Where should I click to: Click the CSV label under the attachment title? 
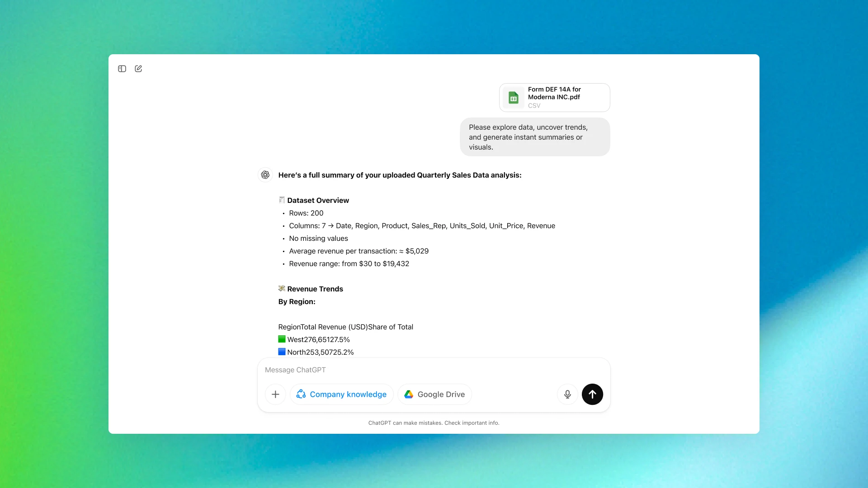tap(534, 105)
